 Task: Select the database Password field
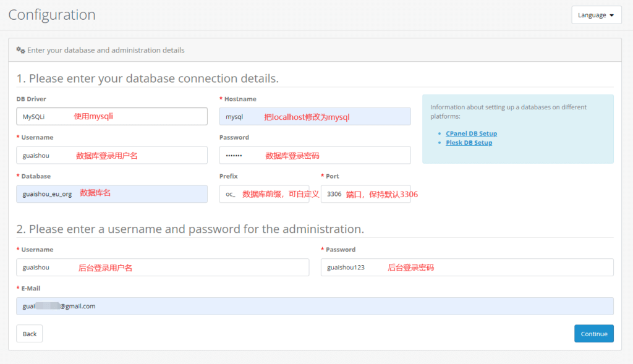point(315,155)
